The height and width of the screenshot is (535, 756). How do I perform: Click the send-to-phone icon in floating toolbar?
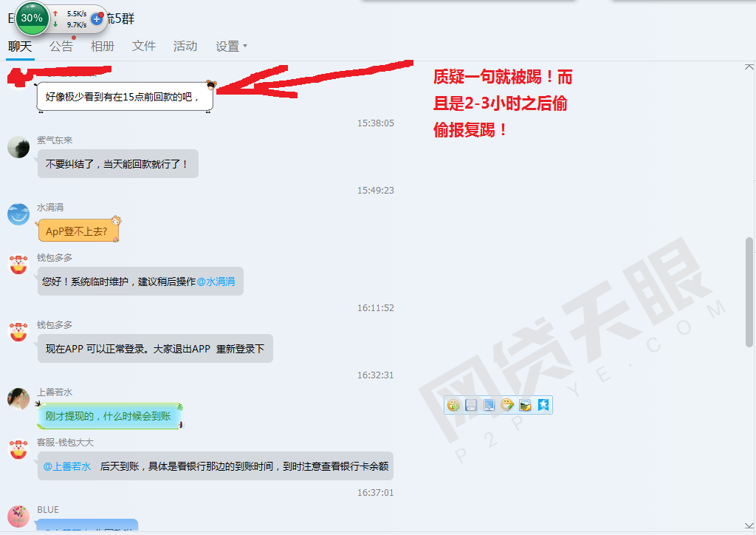(489, 405)
